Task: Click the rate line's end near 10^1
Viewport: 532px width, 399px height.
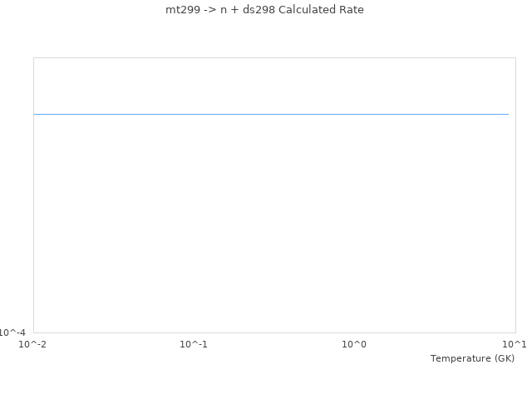Action: [x=507, y=114]
